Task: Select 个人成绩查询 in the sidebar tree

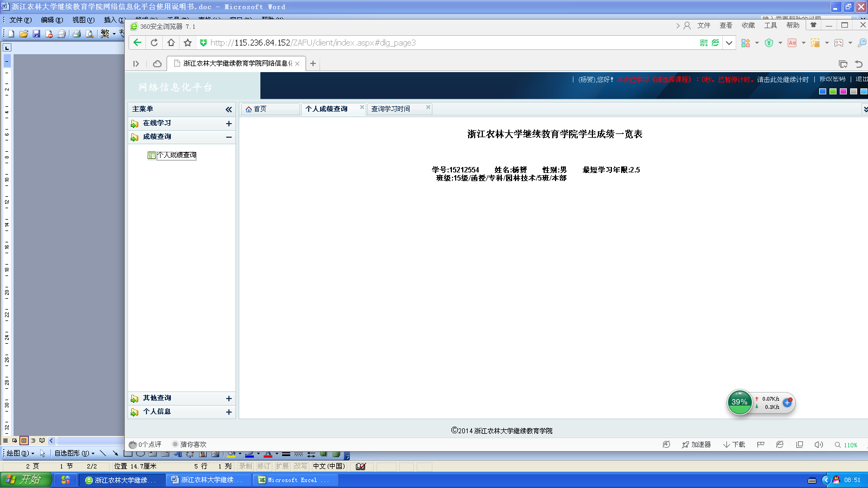Action: (x=176, y=155)
